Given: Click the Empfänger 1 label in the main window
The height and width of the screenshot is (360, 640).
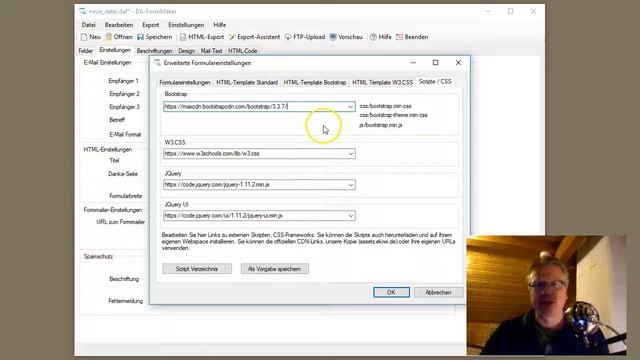Looking at the screenshot, I should click(x=123, y=81).
